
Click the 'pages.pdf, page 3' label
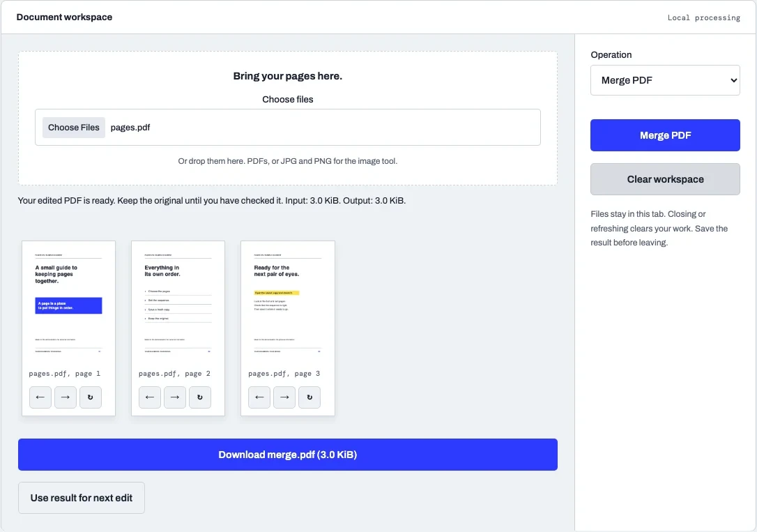tap(284, 374)
